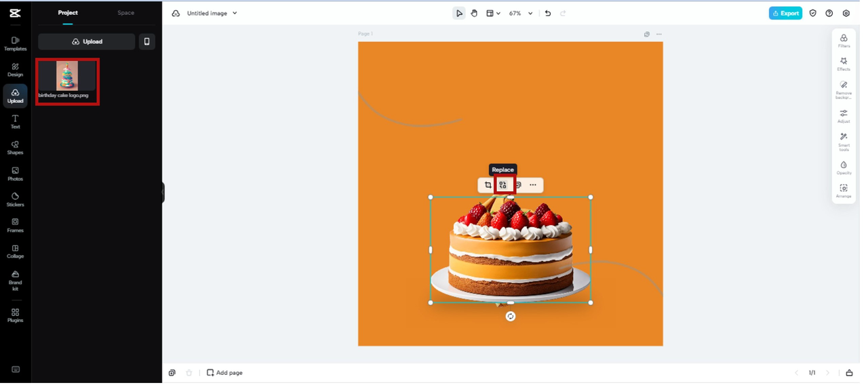This screenshot has width=868, height=385.
Task: Open the Text tool panel
Action: pos(15,122)
